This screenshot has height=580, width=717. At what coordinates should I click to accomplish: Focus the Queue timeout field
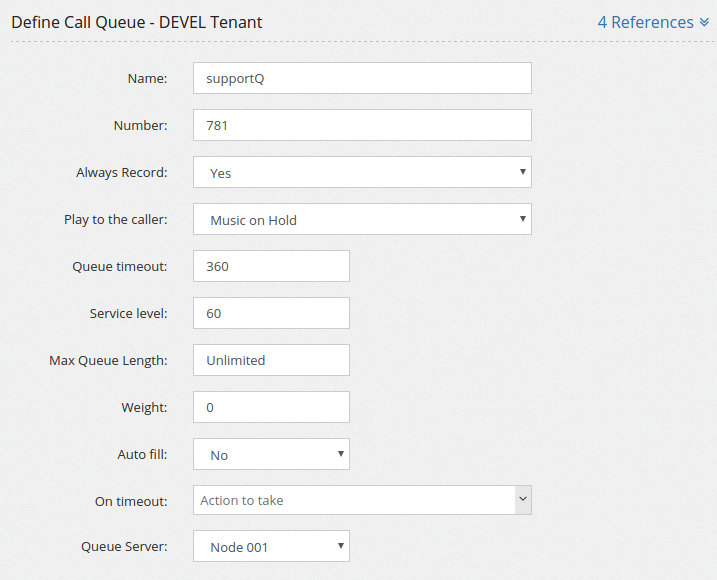coord(271,266)
